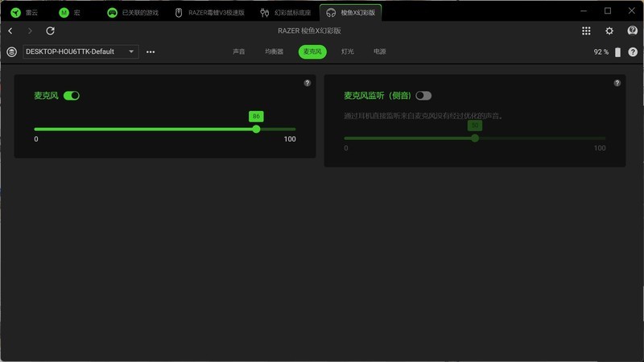
Task: Go forward with the right arrow
Action: coord(30,31)
